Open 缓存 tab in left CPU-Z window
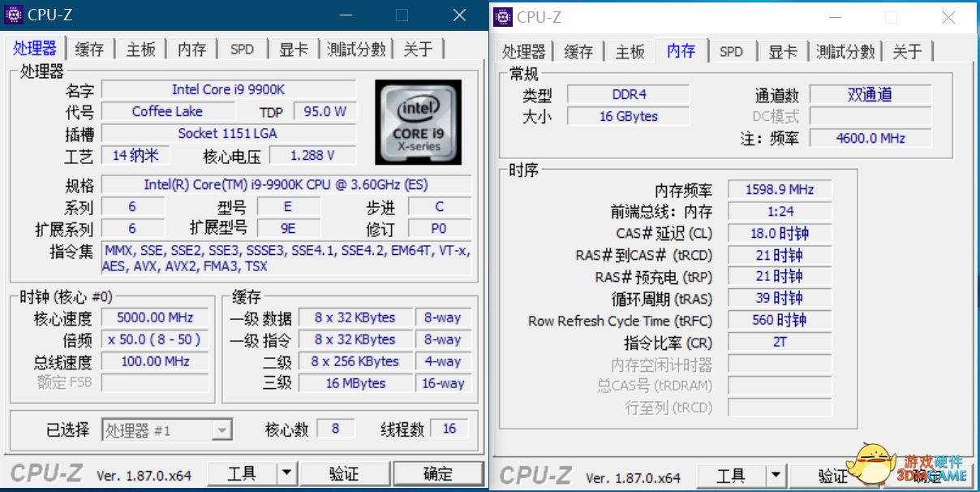 pyautogui.click(x=90, y=50)
